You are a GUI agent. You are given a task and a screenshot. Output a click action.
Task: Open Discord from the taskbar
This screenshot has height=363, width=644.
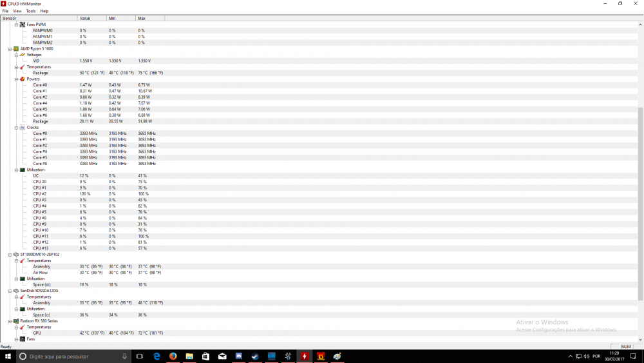239,357
